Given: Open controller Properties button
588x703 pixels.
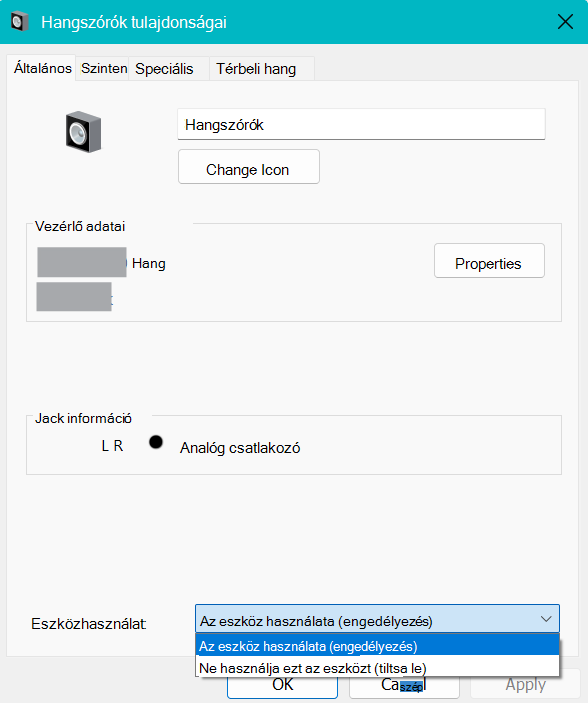Looking at the screenshot, I should pyautogui.click(x=489, y=261).
